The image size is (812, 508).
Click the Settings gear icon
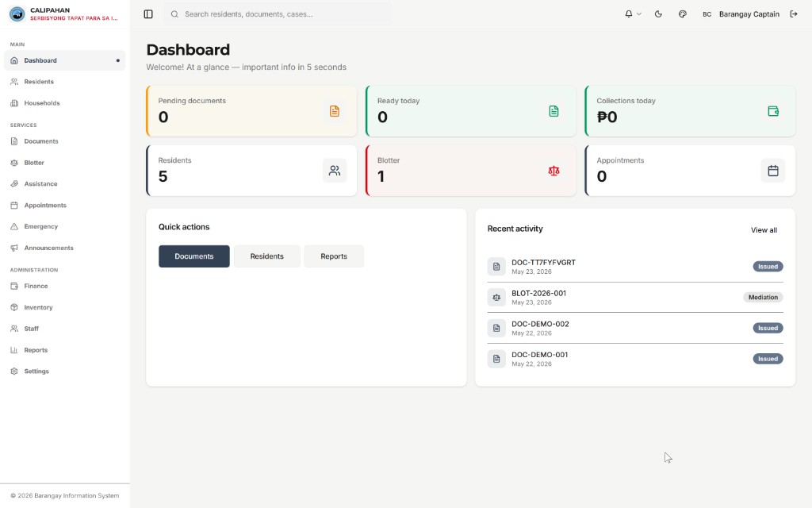pyautogui.click(x=14, y=371)
